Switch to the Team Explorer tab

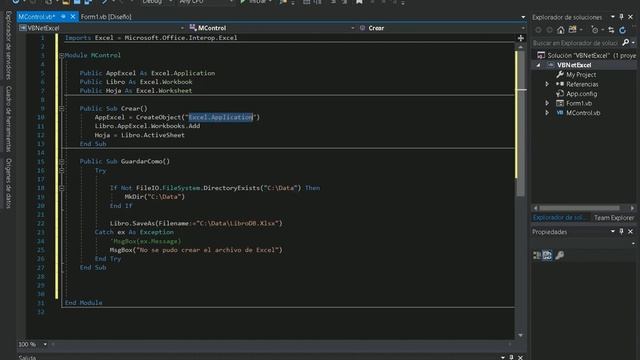tap(614, 218)
